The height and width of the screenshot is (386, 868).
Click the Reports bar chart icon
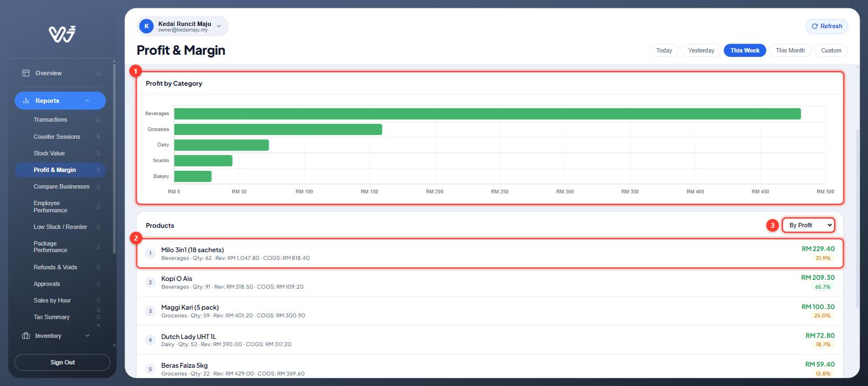click(x=25, y=101)
